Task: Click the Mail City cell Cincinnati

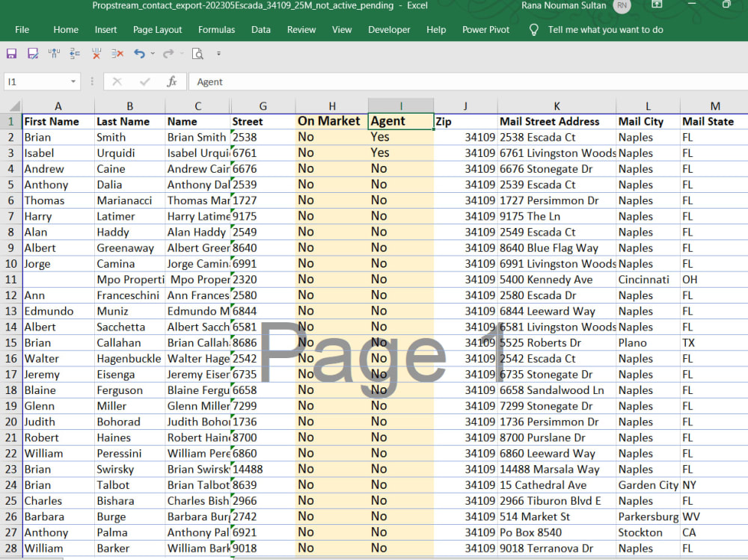Action: (x=649, y=280)
